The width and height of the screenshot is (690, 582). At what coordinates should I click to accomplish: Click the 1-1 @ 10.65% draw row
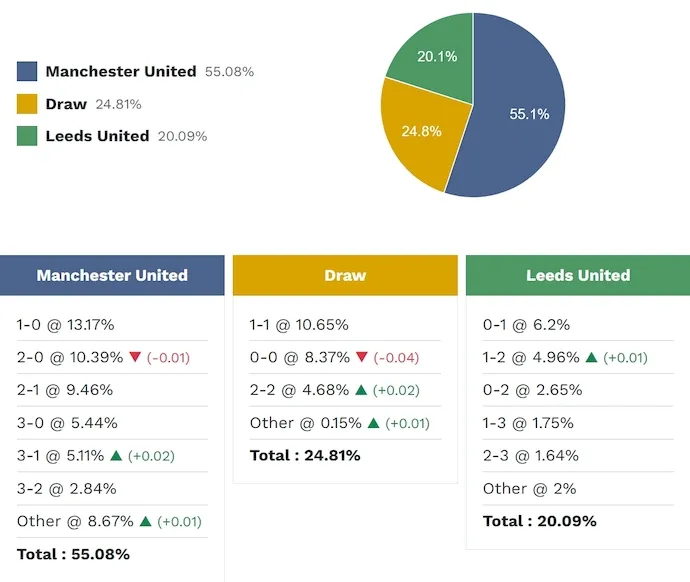point(299,325)
